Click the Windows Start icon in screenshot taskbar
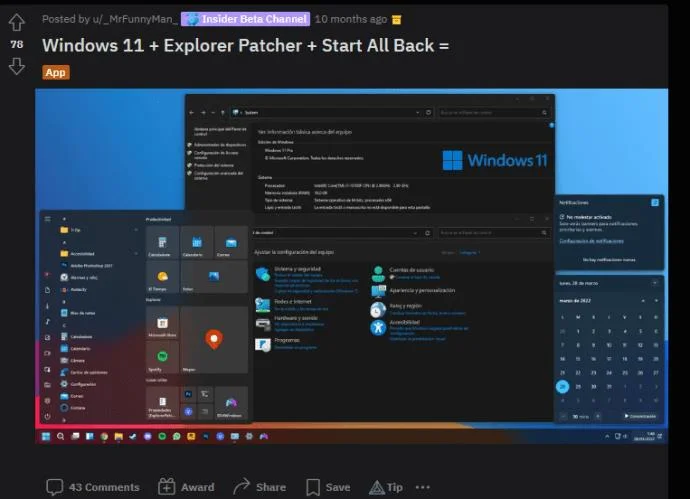The image size is (690, 499). (x=46, y=436)
